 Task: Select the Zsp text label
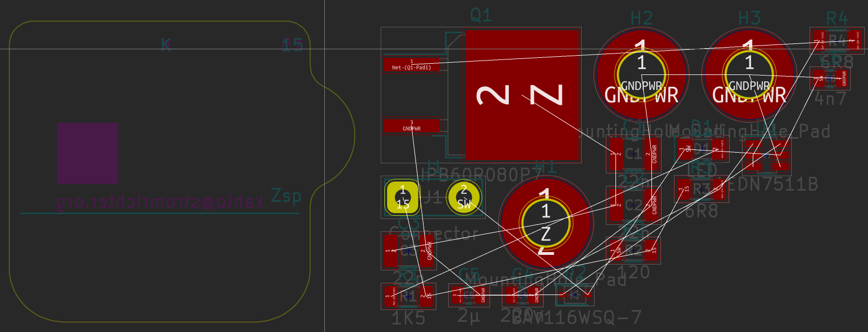pyautogui.click(x=286, y=196)
